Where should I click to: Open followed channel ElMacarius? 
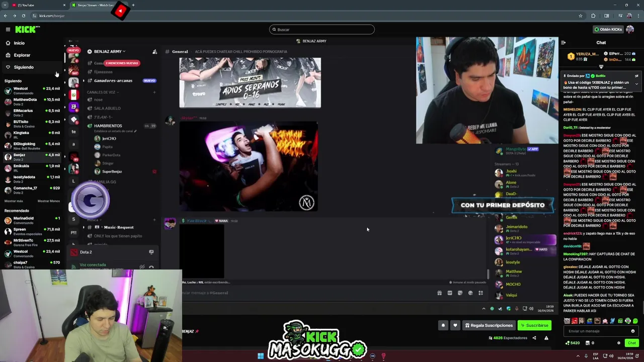coord(31,113)
